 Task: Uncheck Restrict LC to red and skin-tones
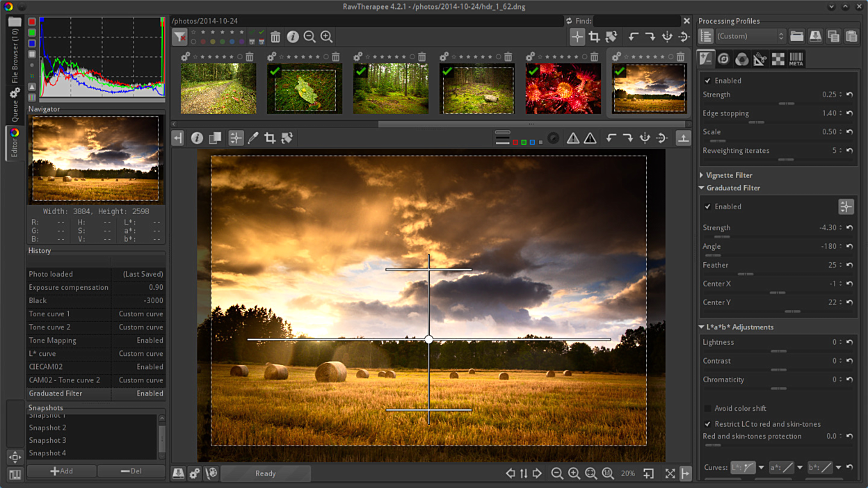(x=708, y=424)
